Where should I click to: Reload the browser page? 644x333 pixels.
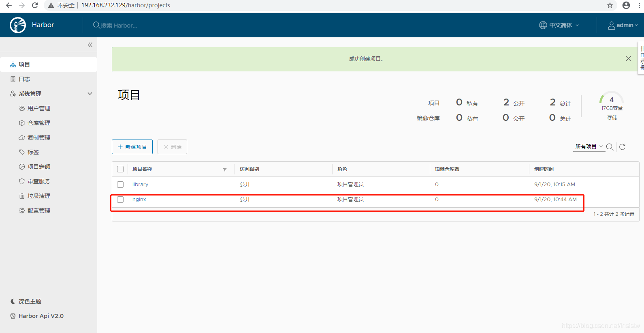pos(35,5)
